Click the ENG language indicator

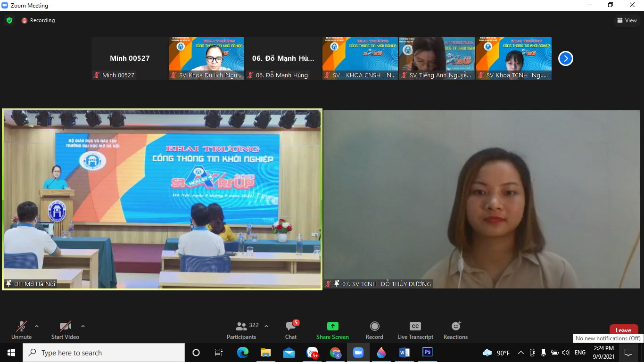tap(580, 353)
